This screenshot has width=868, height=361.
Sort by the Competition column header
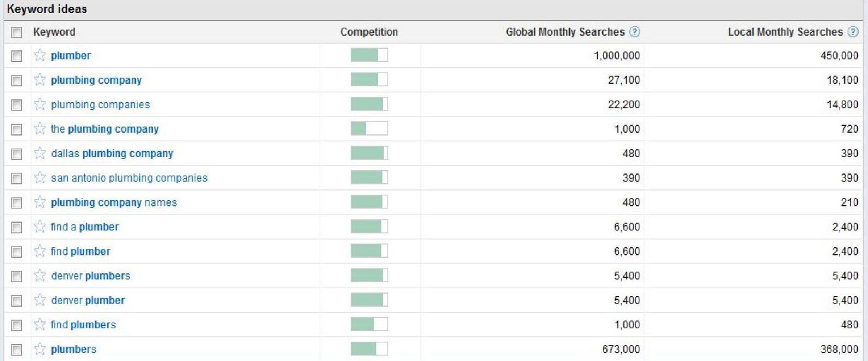pyautogui.click(x=369, y=32)
